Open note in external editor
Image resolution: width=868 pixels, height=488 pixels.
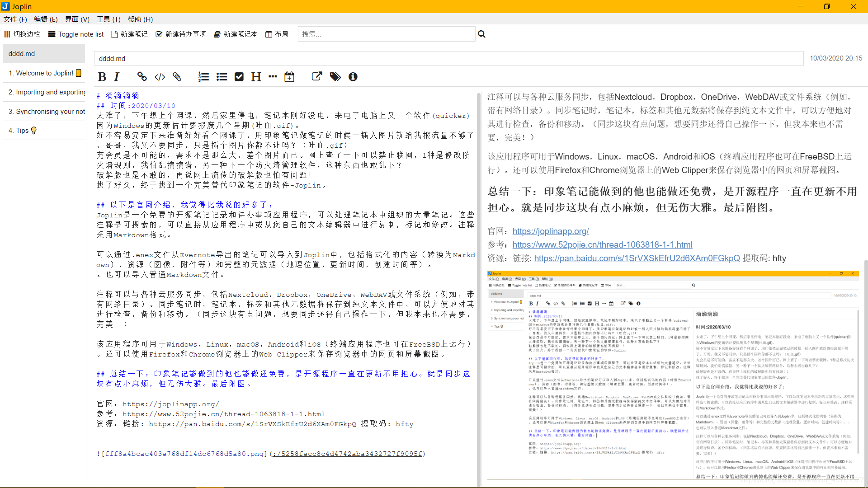[317, 77]
